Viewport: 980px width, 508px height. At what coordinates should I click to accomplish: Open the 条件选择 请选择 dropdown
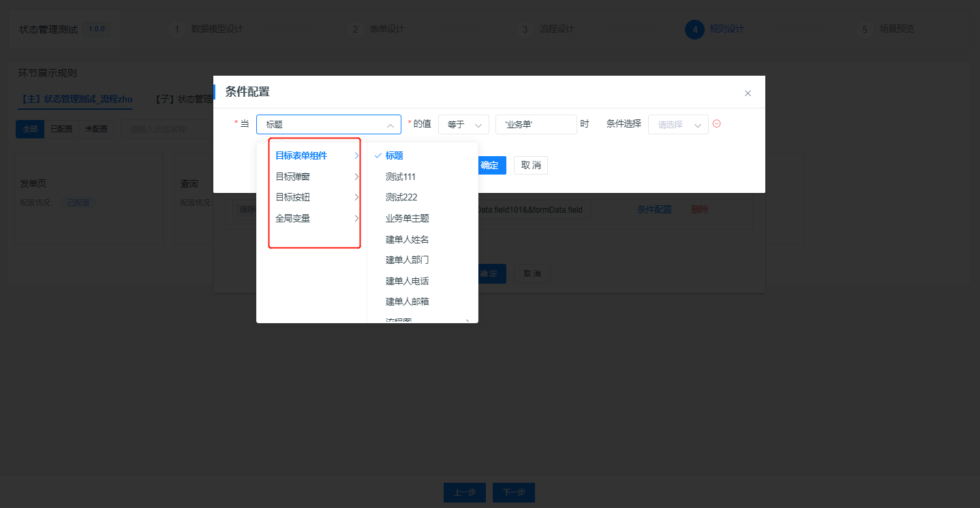678,125
